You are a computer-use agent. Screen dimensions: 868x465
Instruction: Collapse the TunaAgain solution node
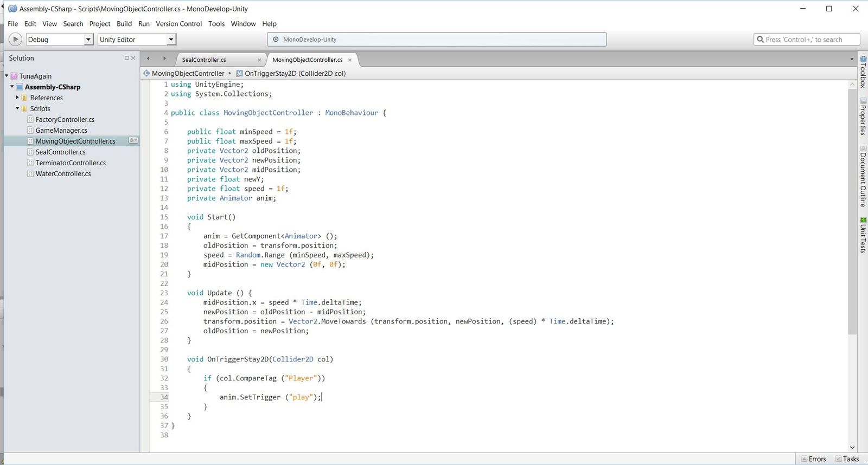(7, 76)
